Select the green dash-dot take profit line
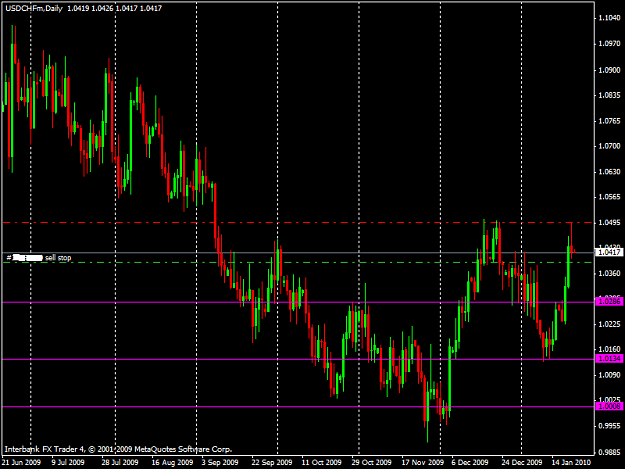The image size is (625, 469). (298, 263)
